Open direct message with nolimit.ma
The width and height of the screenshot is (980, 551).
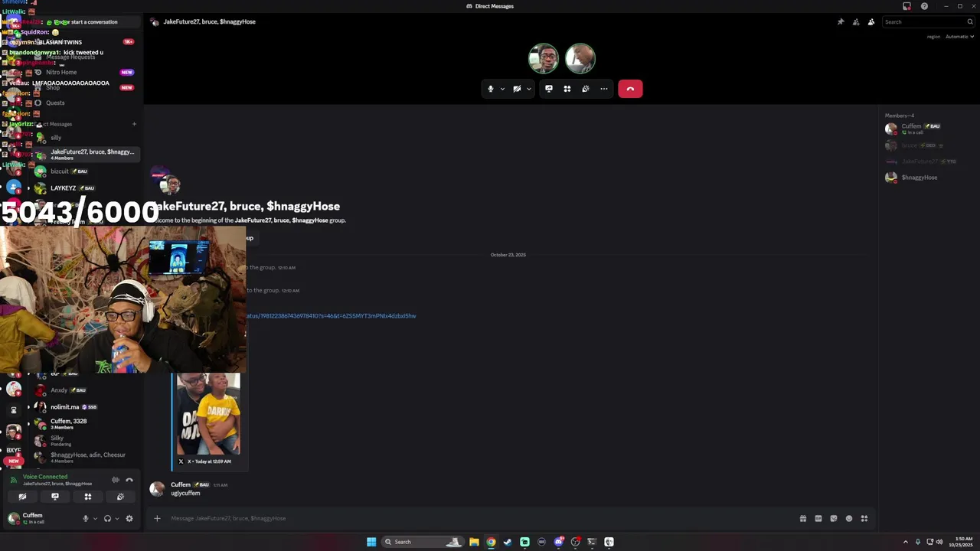tap(86, 407)
